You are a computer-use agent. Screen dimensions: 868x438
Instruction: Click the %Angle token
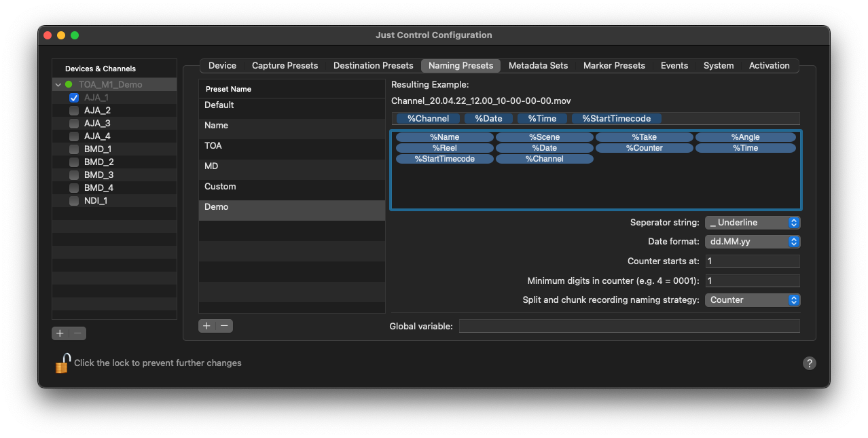coord(746,137)
